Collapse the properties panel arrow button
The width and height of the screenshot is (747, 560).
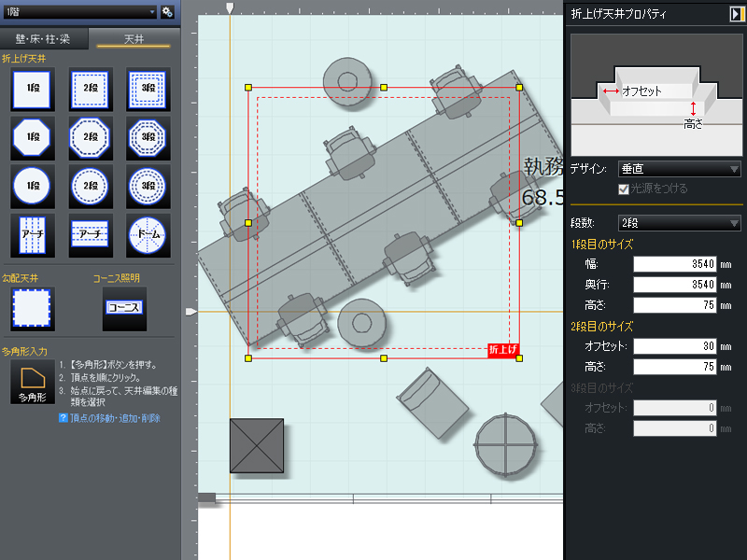click(735, 14)
